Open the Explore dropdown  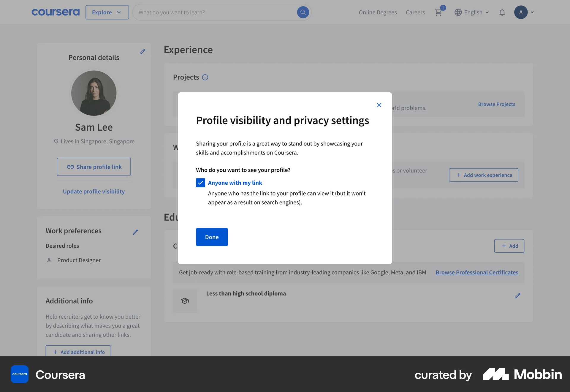(107, 12)
